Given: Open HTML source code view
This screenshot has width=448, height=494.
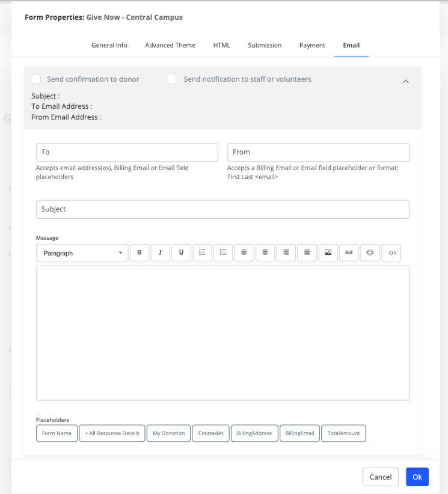Looking at the screenshot, I should [x=391, y=252].
